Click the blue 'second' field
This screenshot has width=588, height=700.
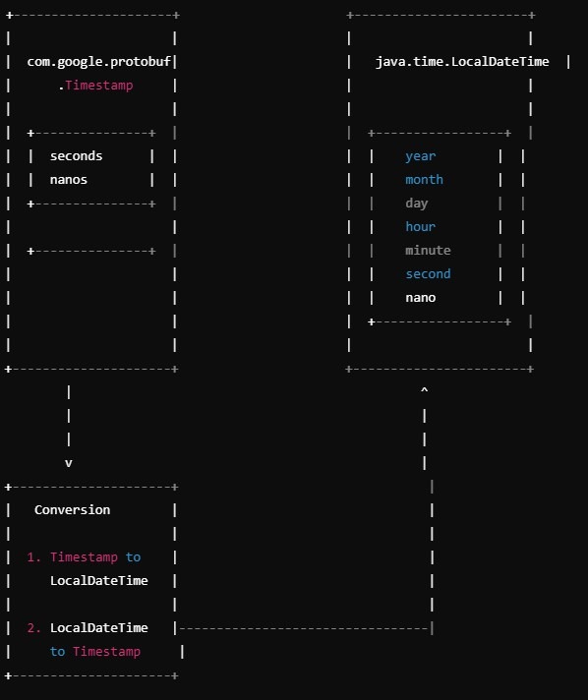(428, 273)
